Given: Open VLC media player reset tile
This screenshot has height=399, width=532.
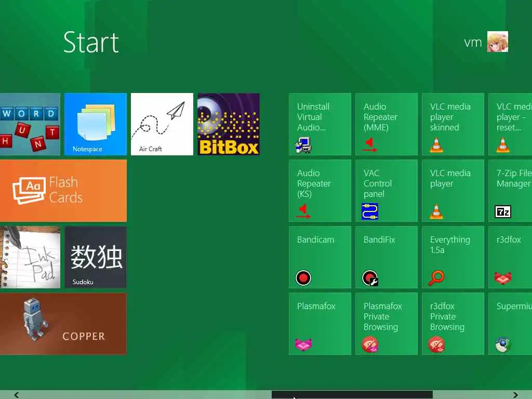Looking at the screenshot, I should click(x=510, y=124).
